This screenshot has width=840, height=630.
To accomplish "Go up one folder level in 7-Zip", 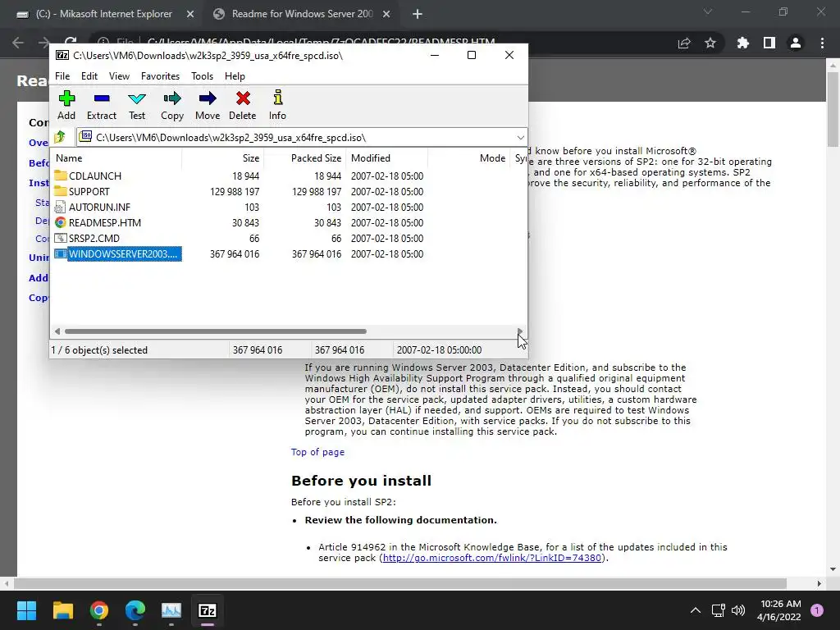I will click(x=60, y=137).
